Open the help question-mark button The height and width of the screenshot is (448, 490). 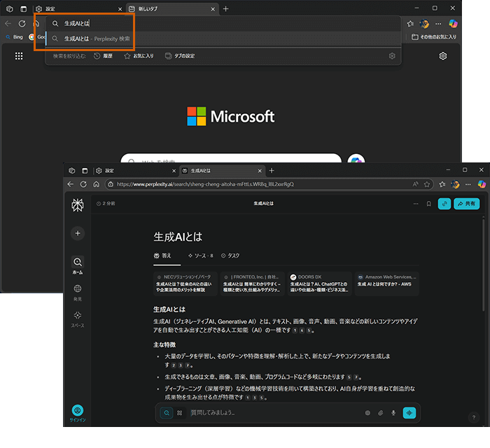tap(474, 417)
